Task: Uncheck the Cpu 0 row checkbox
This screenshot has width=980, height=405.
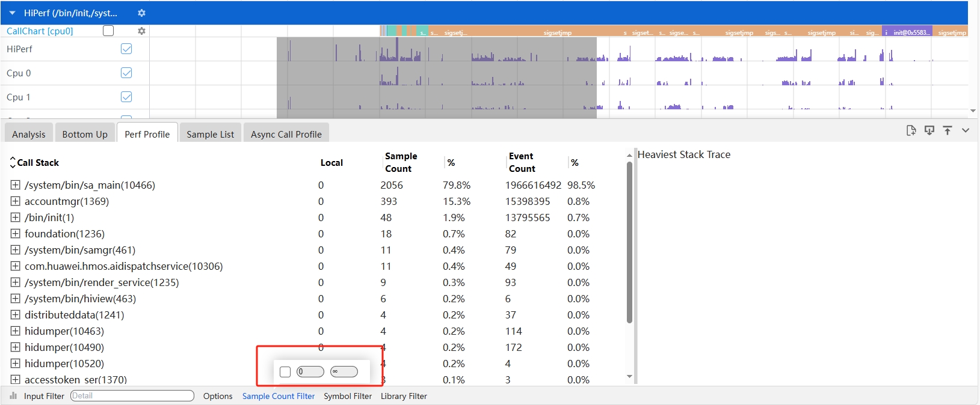Action: click(x=126, y=73)
